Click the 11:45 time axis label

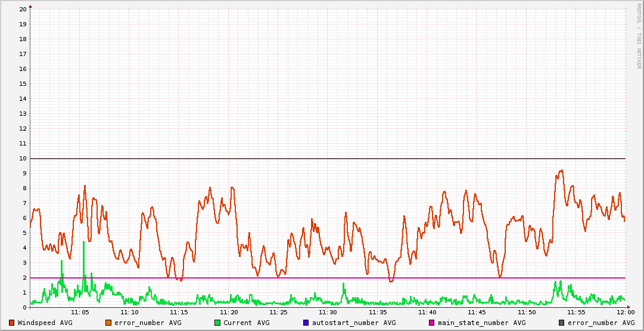pos(477,312)
